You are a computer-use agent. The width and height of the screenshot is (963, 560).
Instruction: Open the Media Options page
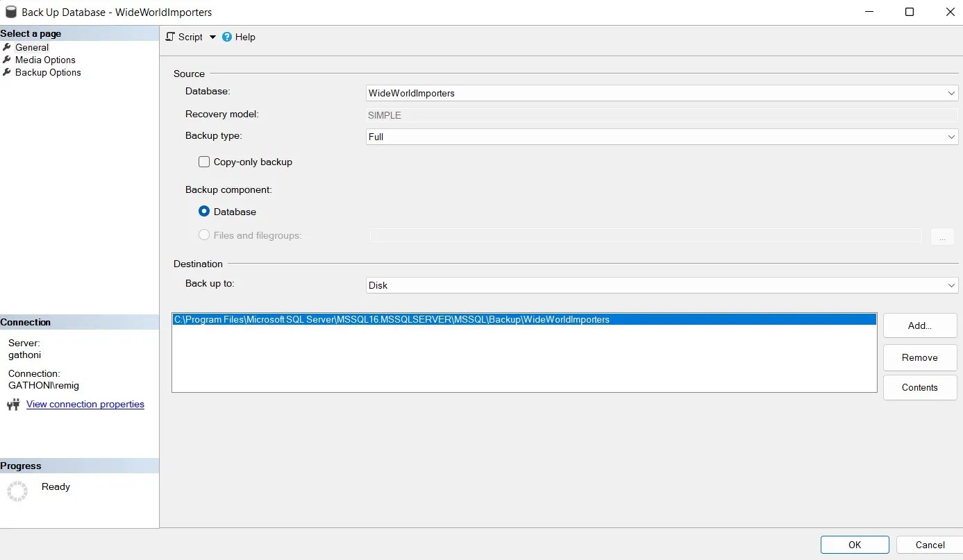point(44,60)
